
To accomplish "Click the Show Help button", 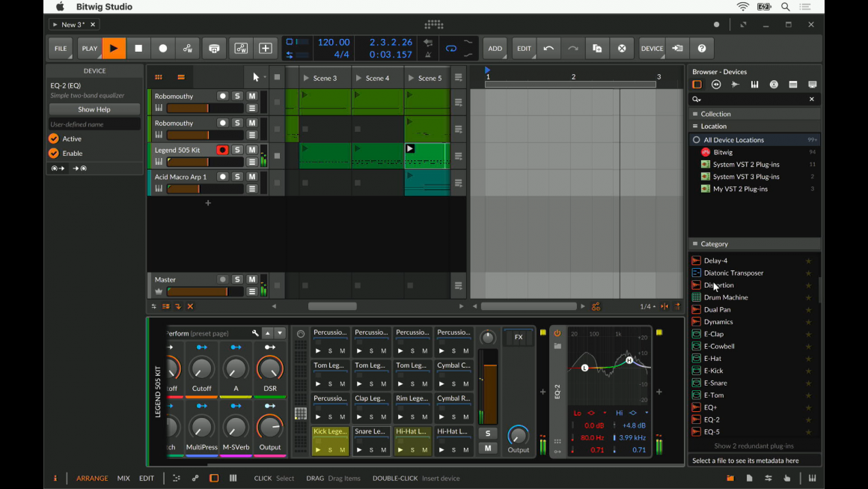I will (x=94, y=109).
